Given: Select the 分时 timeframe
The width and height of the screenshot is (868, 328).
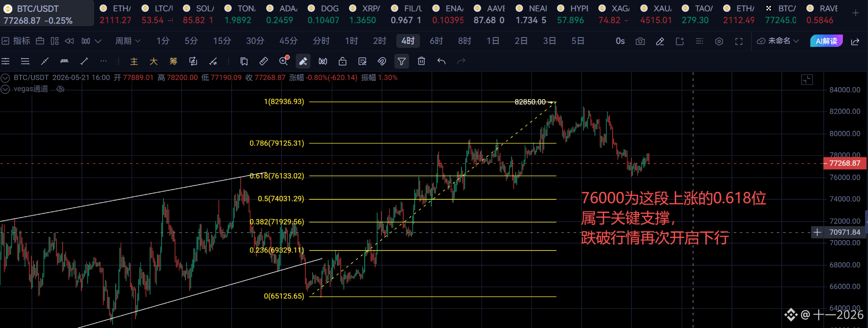Looking at the screenshot, I should pos(321,41).
